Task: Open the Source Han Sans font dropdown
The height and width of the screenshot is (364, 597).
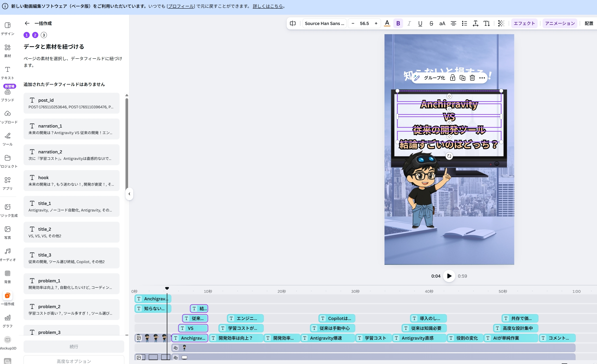Action: click(324, 24)
